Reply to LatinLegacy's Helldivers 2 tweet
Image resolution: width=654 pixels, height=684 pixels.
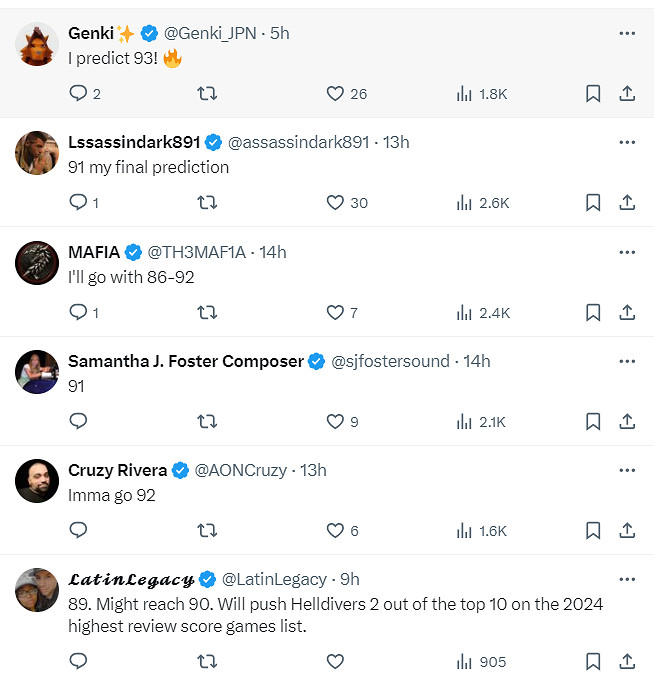pos(79,661)
